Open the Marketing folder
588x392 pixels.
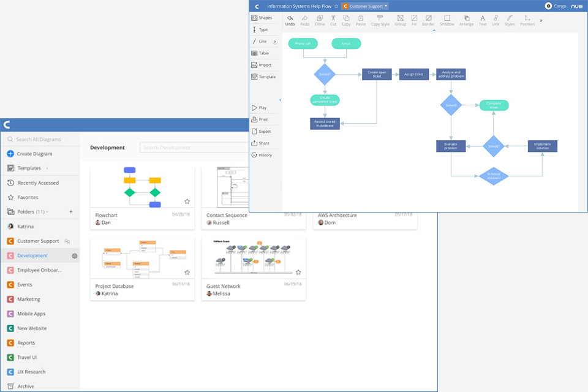point(24,299)
